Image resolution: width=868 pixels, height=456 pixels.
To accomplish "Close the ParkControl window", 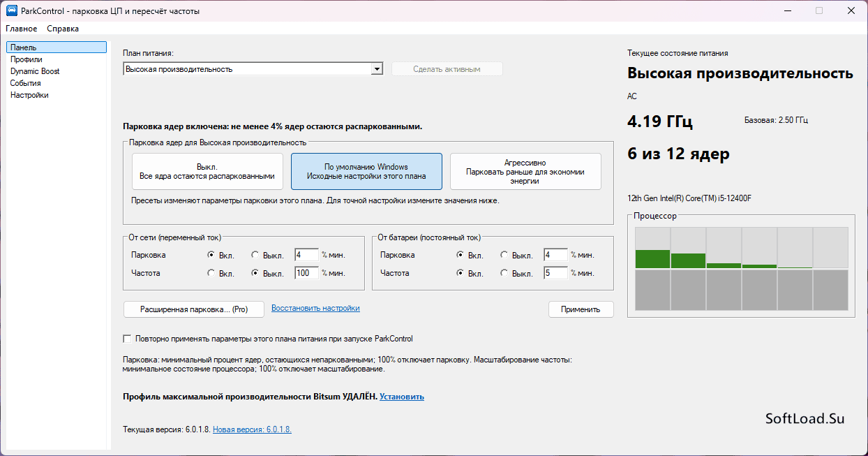I will [x=851, y=10].
